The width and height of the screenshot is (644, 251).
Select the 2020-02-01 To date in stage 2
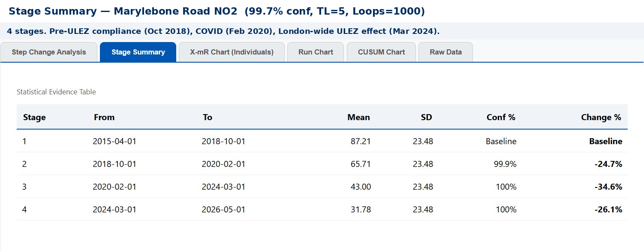[x=223, y=164]
